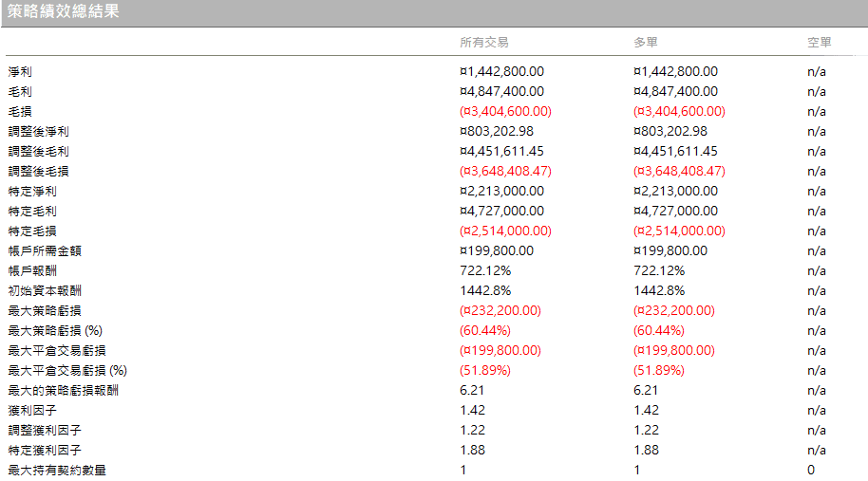Click the 空單 column header
Viewport: 868px width, 481px height.
820,42
